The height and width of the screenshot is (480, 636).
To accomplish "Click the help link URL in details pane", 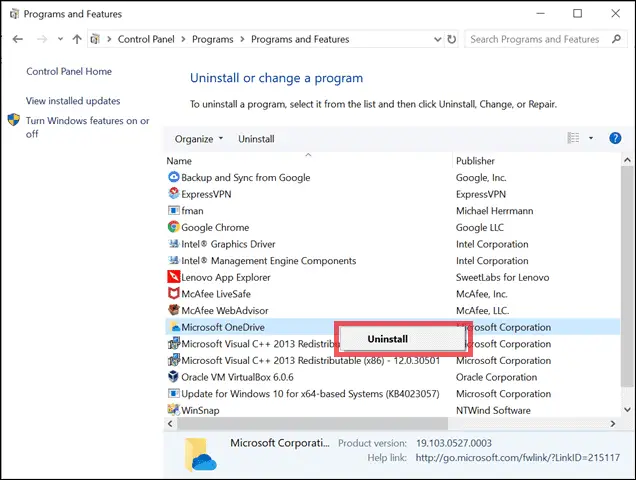I will 518,458.
